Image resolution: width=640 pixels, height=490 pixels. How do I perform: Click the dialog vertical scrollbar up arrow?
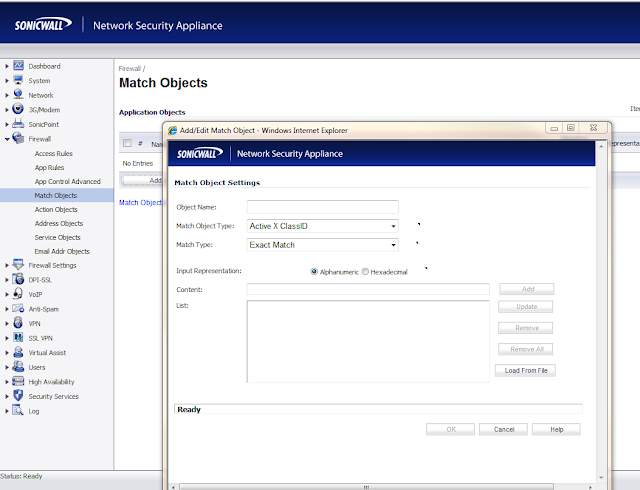tap(601, 146)
